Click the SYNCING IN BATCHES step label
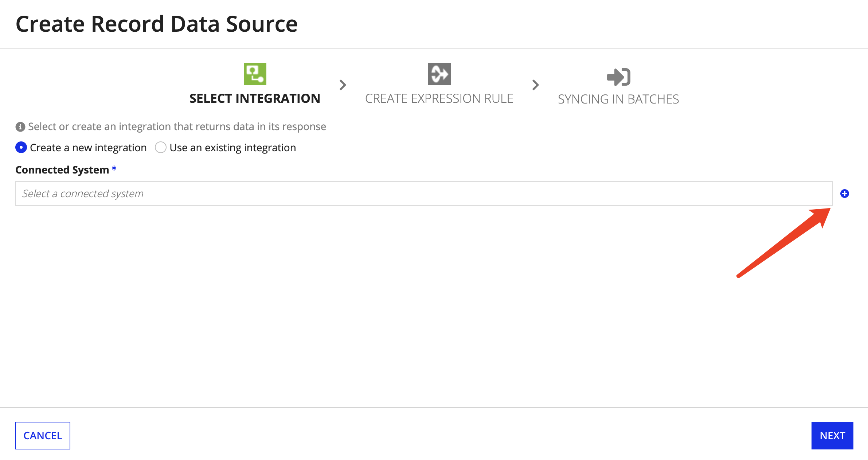868x460 pixels. click(x=618, y=99)
